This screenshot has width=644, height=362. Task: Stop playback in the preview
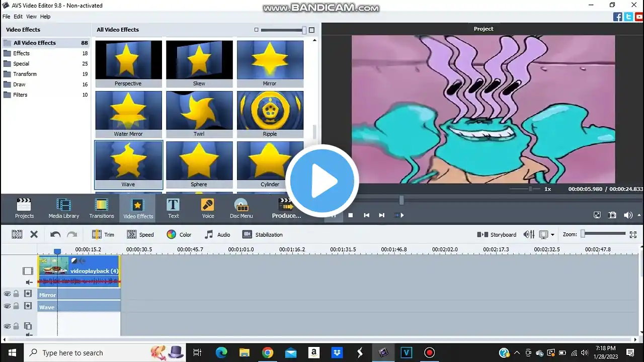point(351,215)
